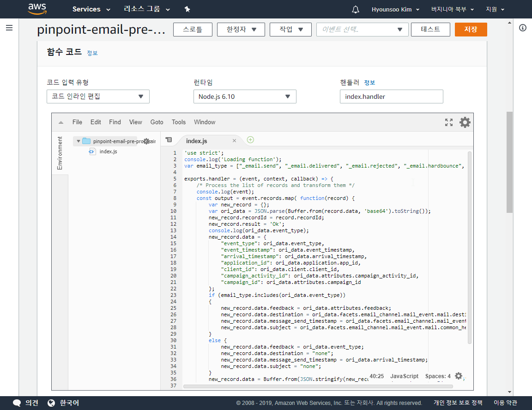
Task: Open the AWS home logo
Action: pos(37,9)
